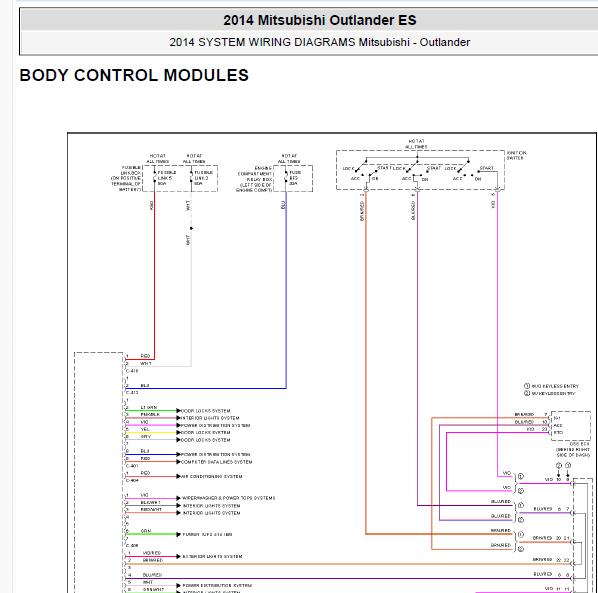Click the "VIO/RED" wire label

pyautogui.click(x=152, y=553)
